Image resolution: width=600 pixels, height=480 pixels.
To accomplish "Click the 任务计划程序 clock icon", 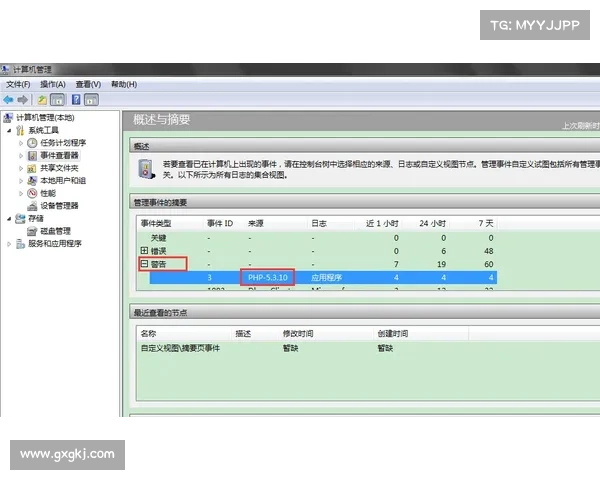I will 32,143.
